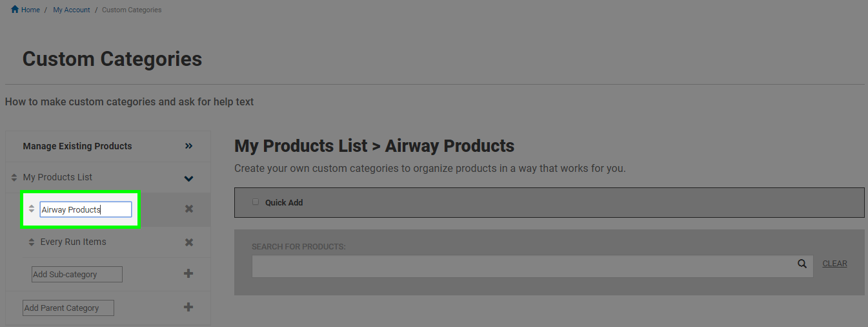Open the My Account breadcrumb link
Viewport: 868px width, 327px height.
click(72, 10)
